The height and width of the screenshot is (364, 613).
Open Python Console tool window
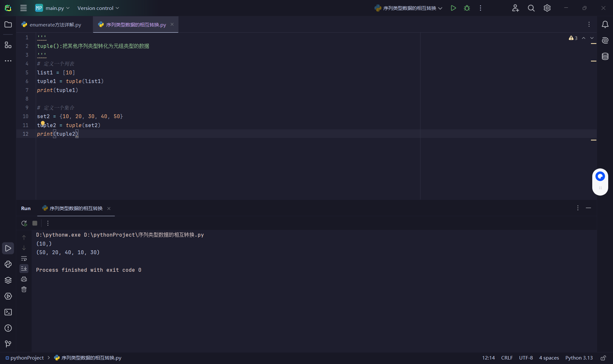[x=8, y=264]
